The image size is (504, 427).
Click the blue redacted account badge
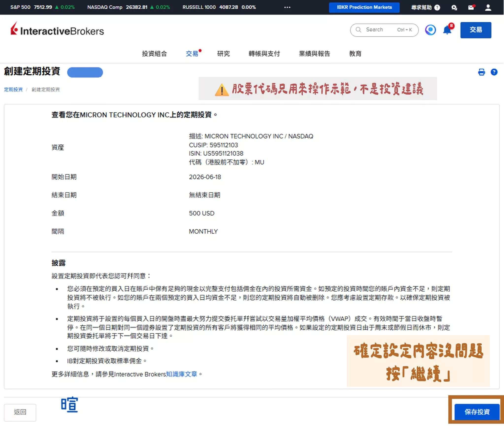(85, 72)
